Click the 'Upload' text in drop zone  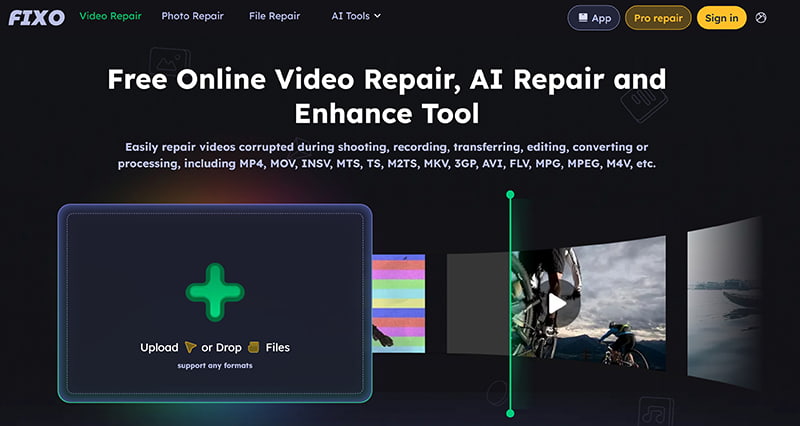point(159,347)
